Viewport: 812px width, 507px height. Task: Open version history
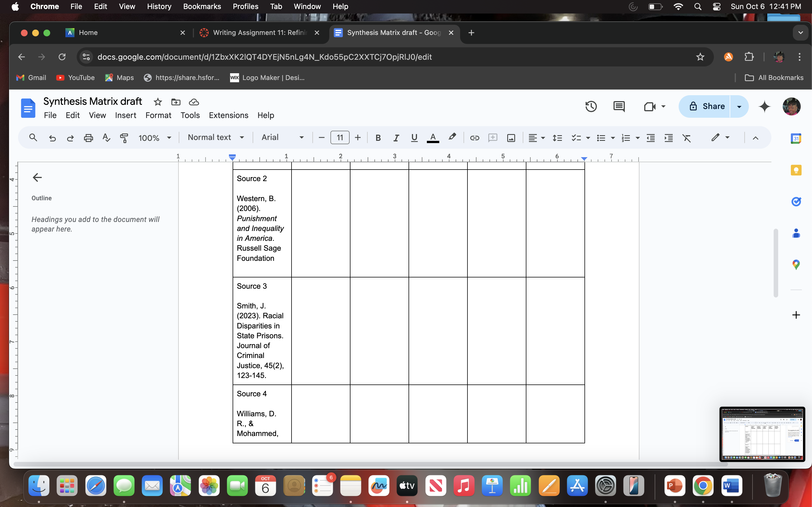[591, 106]
